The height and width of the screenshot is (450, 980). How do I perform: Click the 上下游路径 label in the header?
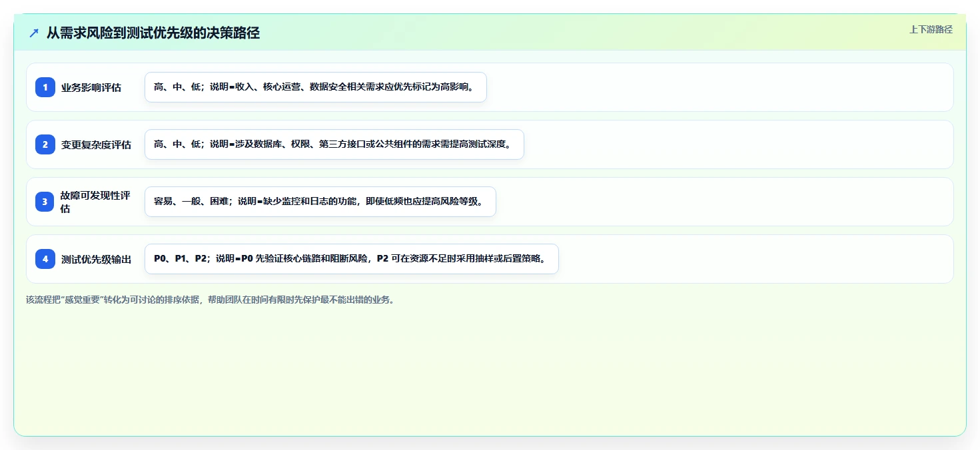click(x=931, y=29)
